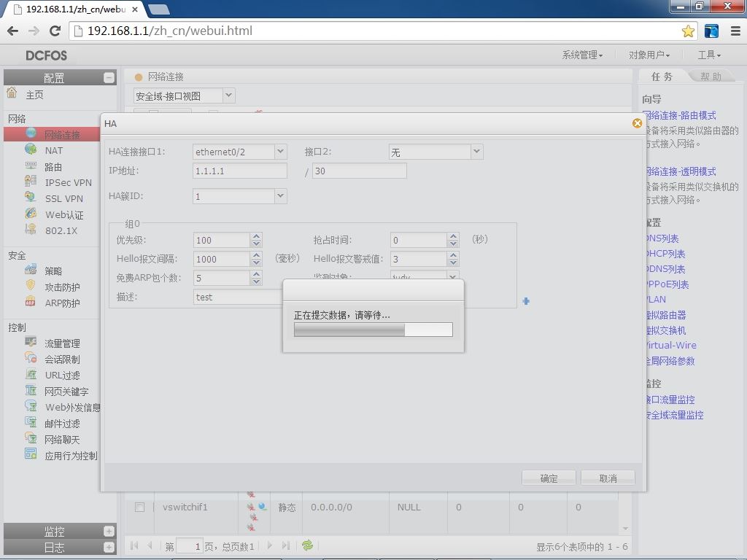Open the 攻击防护 shield icon
Screen dimensions: 747x560
click(31, 286)
